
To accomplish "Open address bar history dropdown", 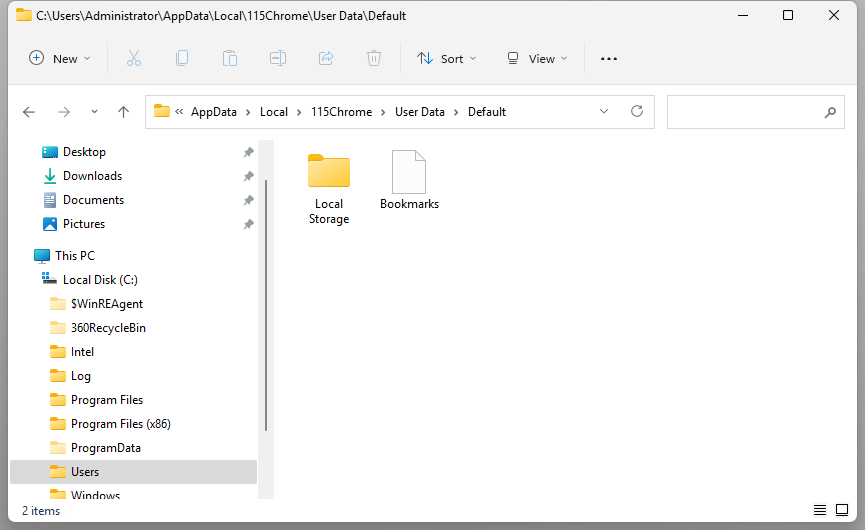I will (x=604, y=111).
